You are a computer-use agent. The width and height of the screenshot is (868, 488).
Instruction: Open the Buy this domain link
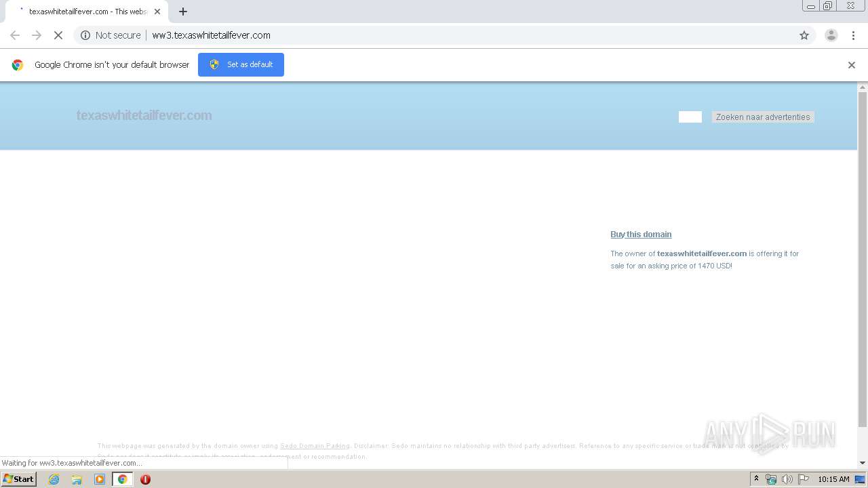641,235
